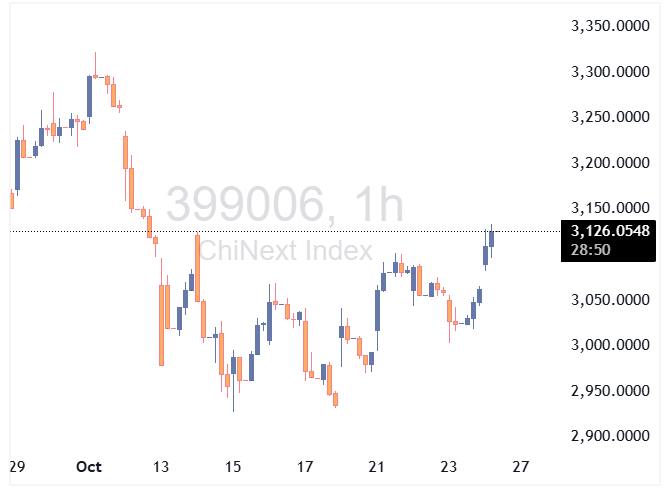This screenshot has height=502, width=670.
Task: Click the current price label 3,126.0548
Action: pos(610,231)
